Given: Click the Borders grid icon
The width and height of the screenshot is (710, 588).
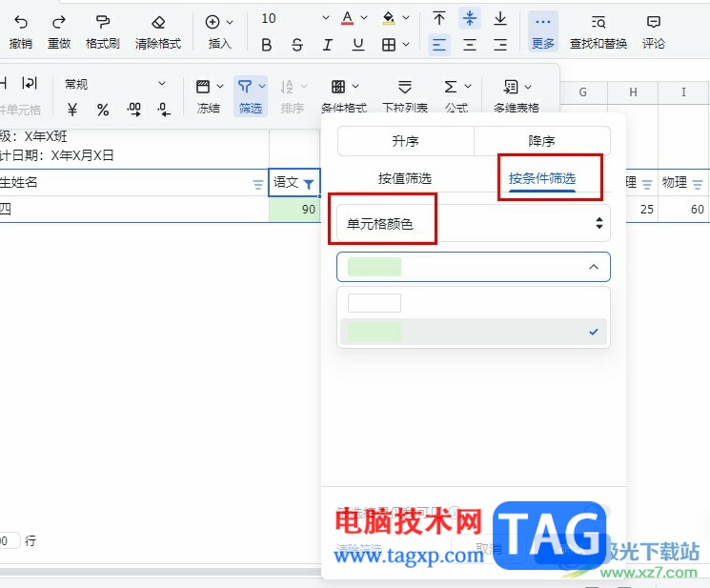Looking at the screenshot, I should pyautogui.click(x=389, y=45).
